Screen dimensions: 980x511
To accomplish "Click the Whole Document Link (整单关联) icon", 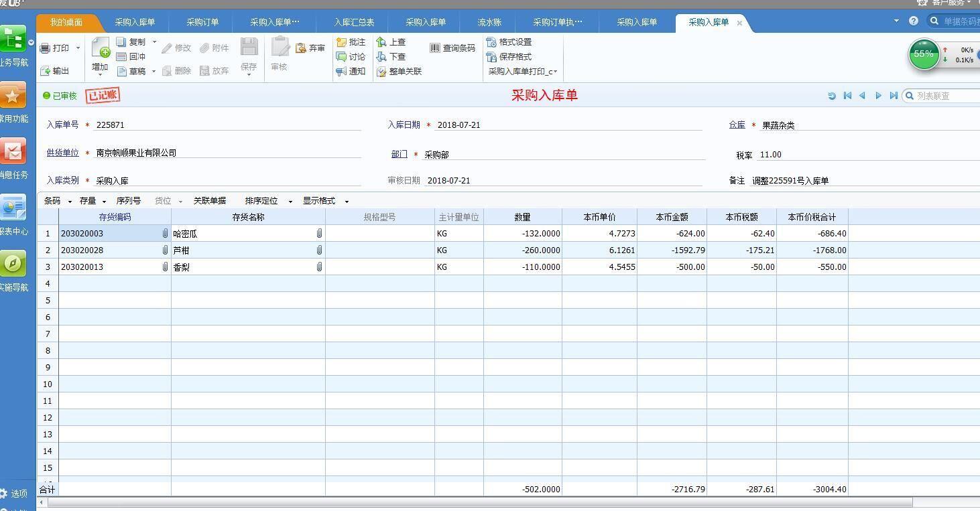I will coord(381,72).
